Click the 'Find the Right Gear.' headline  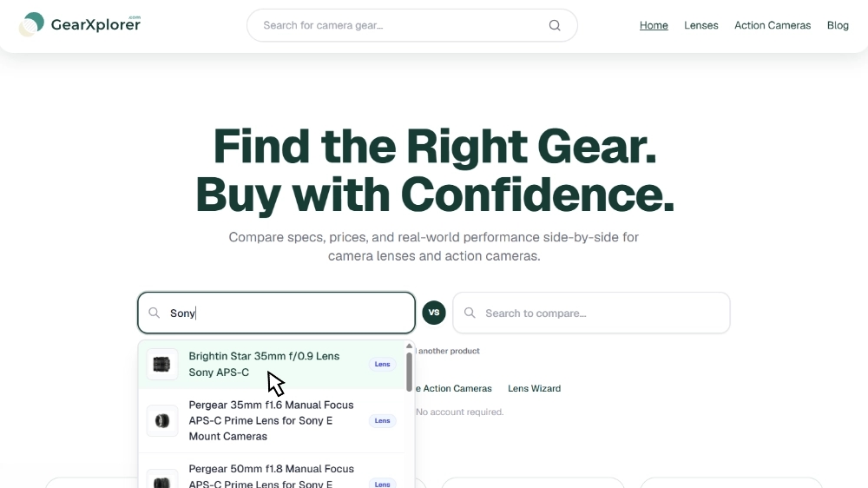pos(435,147)
